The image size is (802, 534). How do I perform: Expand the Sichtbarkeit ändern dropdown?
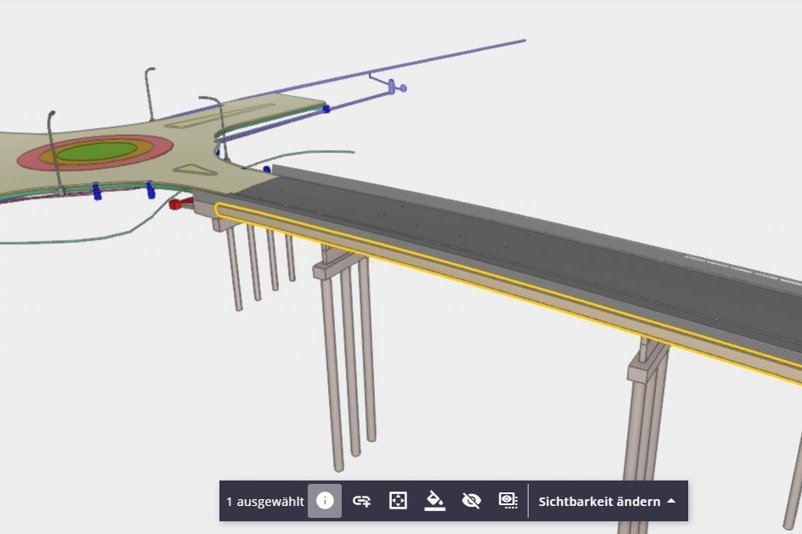[x=607, y=501]
